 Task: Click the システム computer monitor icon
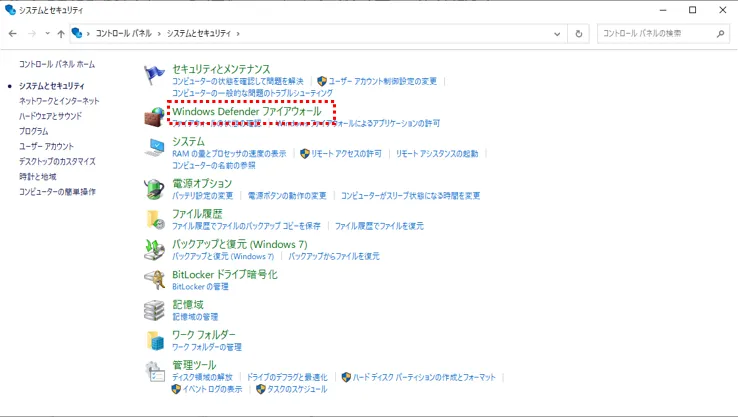[x=154, y=147]
